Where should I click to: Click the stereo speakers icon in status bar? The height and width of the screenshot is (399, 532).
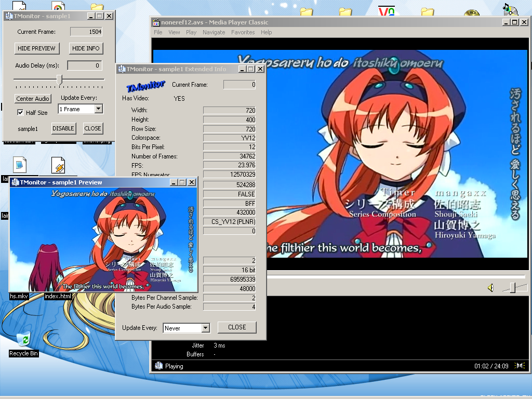520,365
